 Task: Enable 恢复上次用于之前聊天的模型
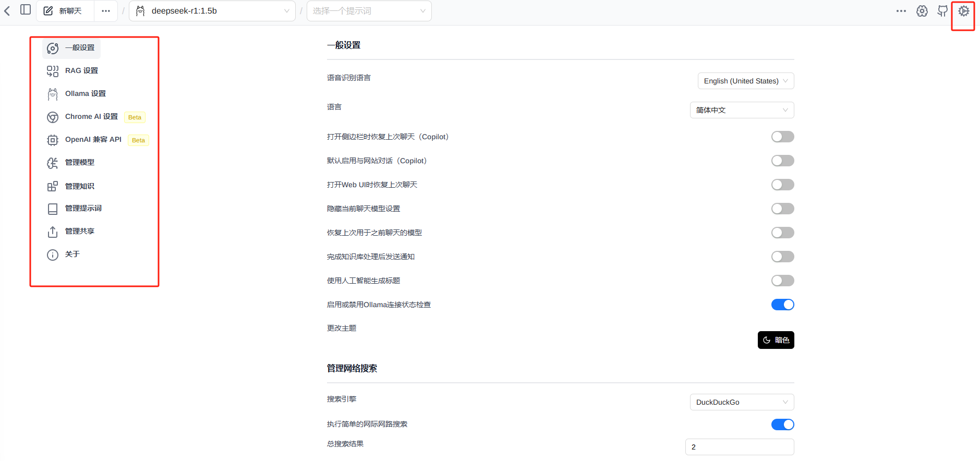(782, 233)
